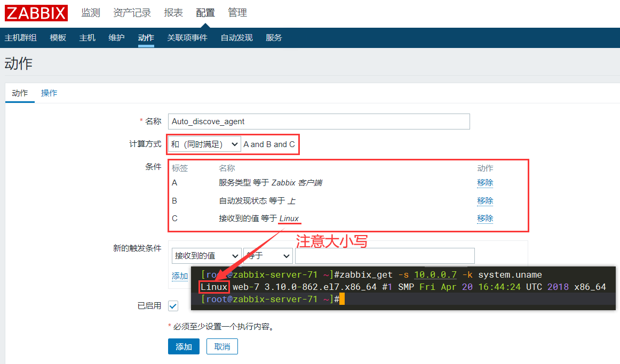Open the 管理 top menu
The width and height of the screenshot is (620, 364).
pyautogui.click(x=237, y=13)
